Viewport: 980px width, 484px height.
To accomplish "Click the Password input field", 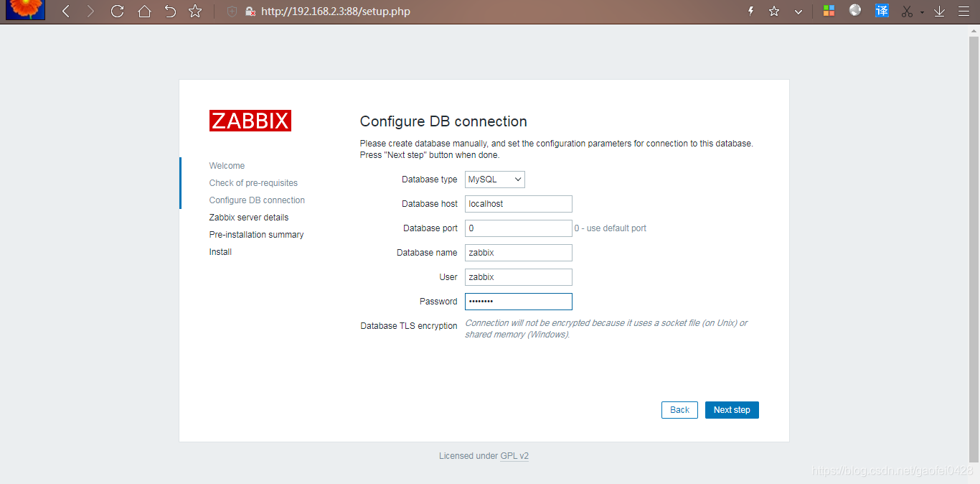I will tap(519, 302).
